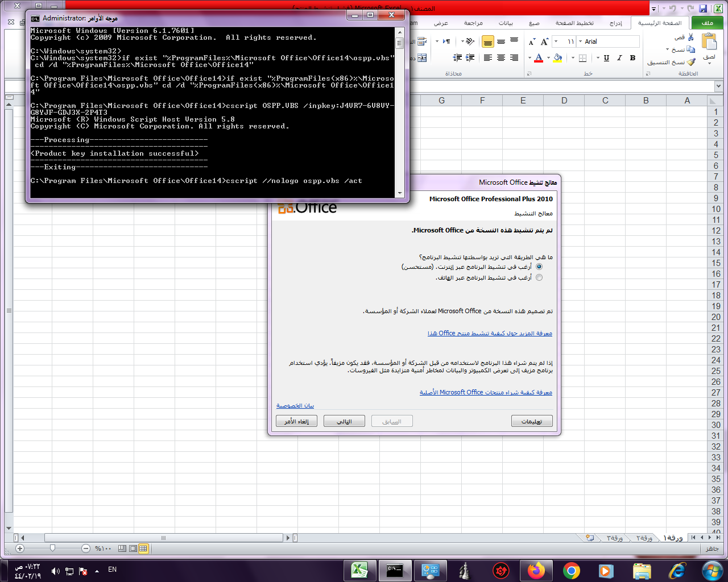Apply the yellow Fill Color bucket

557,58
